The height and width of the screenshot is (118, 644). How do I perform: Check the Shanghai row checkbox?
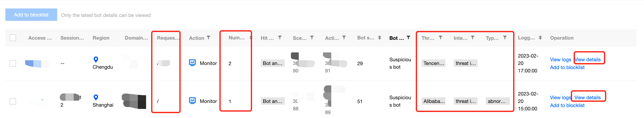13,101
